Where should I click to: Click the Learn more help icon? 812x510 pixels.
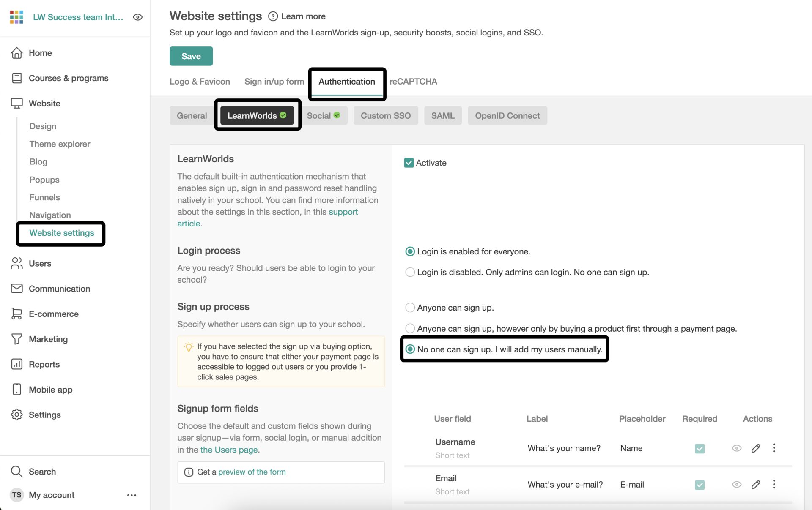coord(273,16)
